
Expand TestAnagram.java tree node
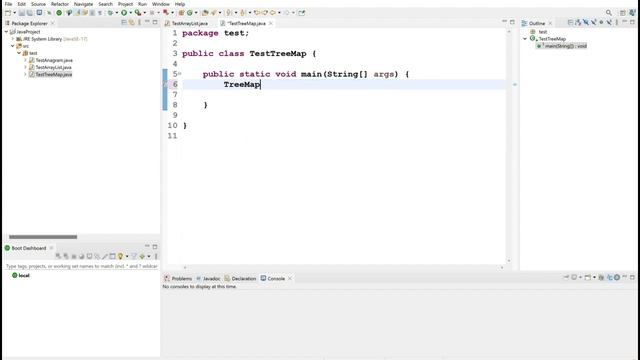25,60
